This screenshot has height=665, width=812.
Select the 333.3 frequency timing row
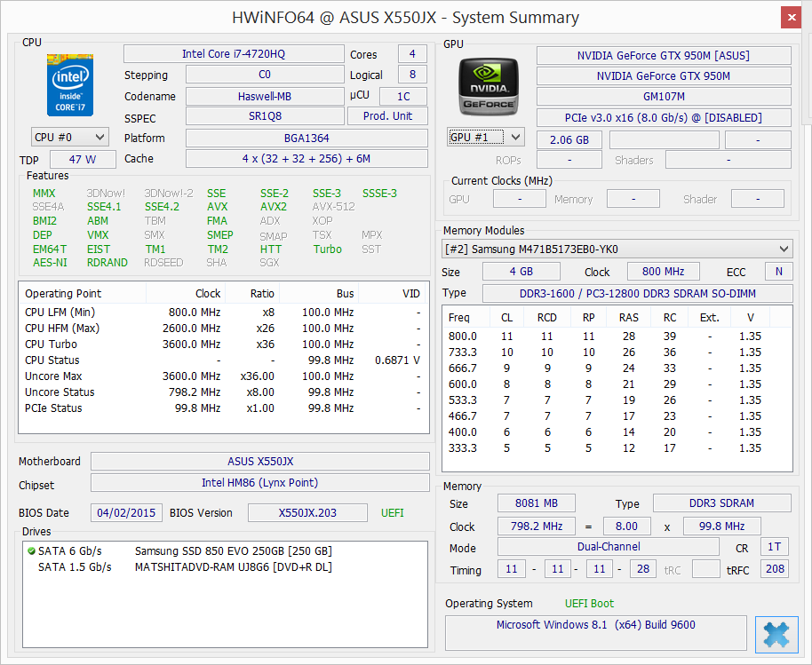pyautogui.click(x=617, y=448)
